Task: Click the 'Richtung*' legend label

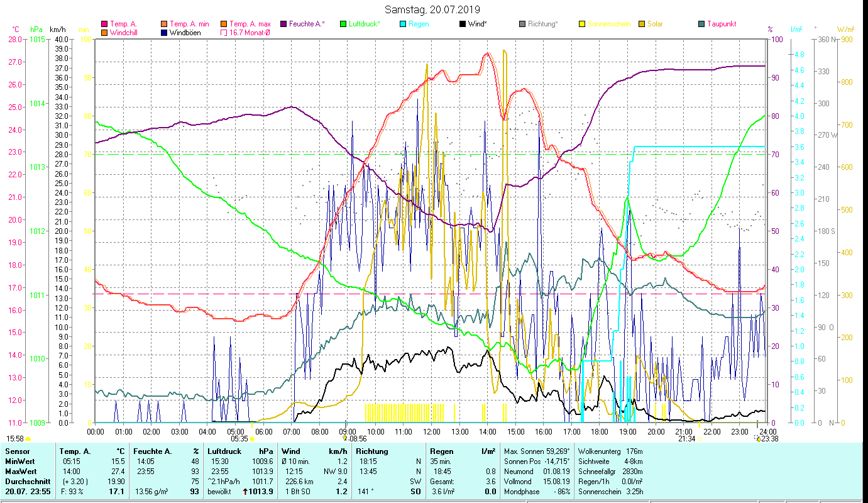Action: 542,24
